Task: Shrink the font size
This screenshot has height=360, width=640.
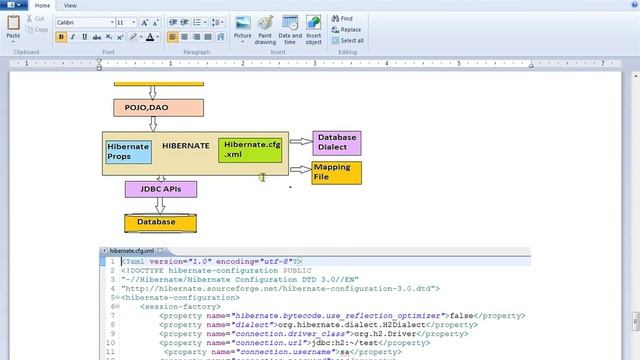Action: 156,22
